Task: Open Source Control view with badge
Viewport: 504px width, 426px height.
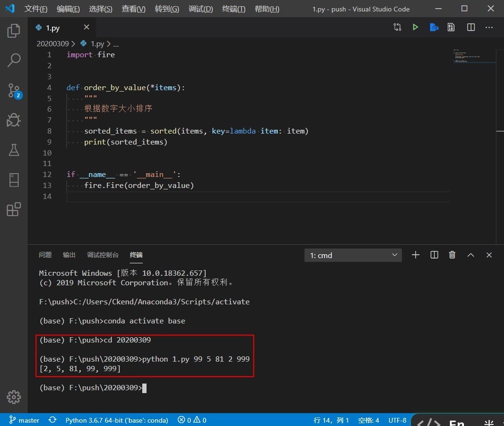Action: pyautogui.click(x=13, y=91)
